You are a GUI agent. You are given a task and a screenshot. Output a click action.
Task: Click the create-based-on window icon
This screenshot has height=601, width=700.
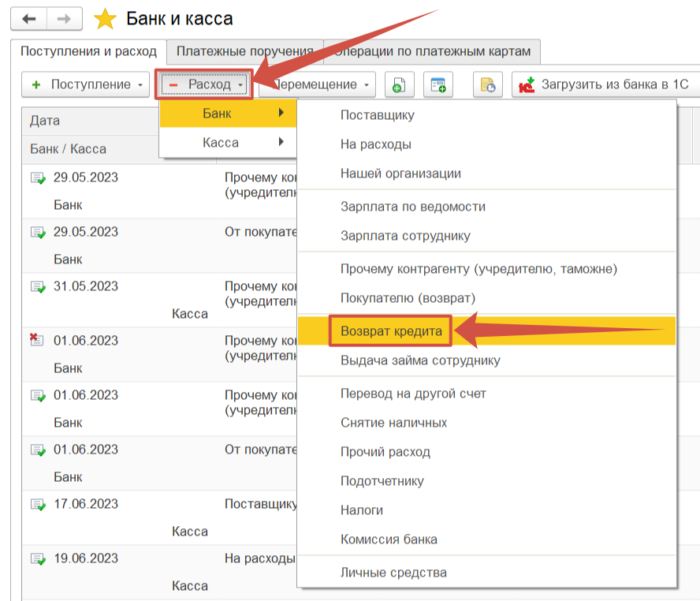(x=438, y=85)
